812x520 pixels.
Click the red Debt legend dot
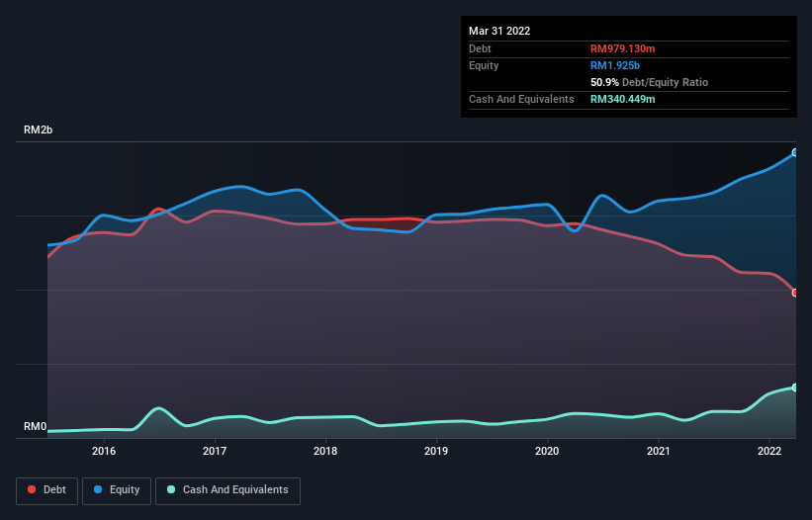tap(32, 489)
